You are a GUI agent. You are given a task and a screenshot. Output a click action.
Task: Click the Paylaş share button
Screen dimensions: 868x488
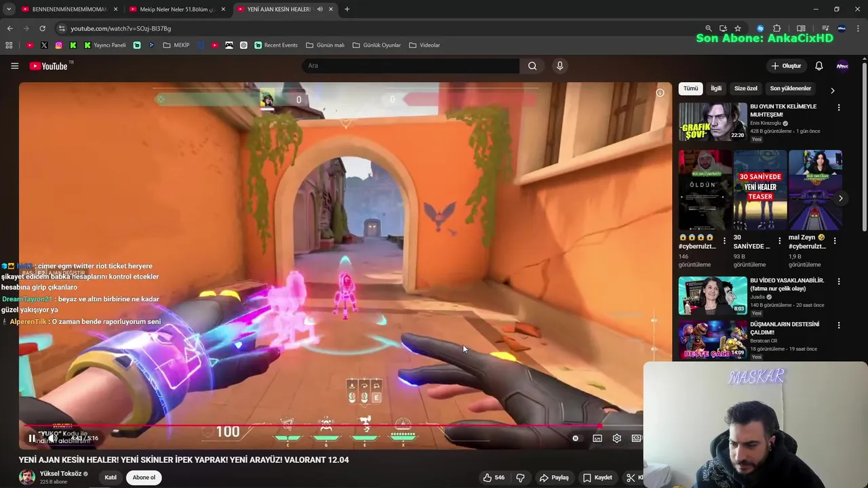point(554,478)
